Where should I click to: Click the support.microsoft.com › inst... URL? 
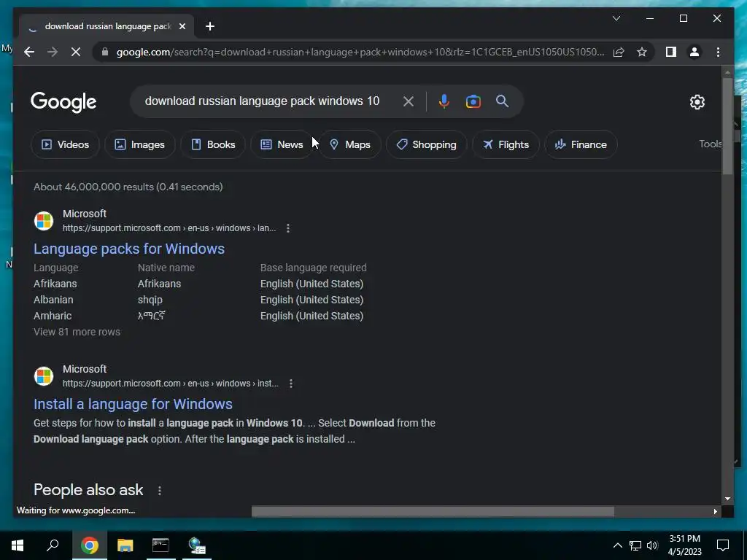click(171, 384)
